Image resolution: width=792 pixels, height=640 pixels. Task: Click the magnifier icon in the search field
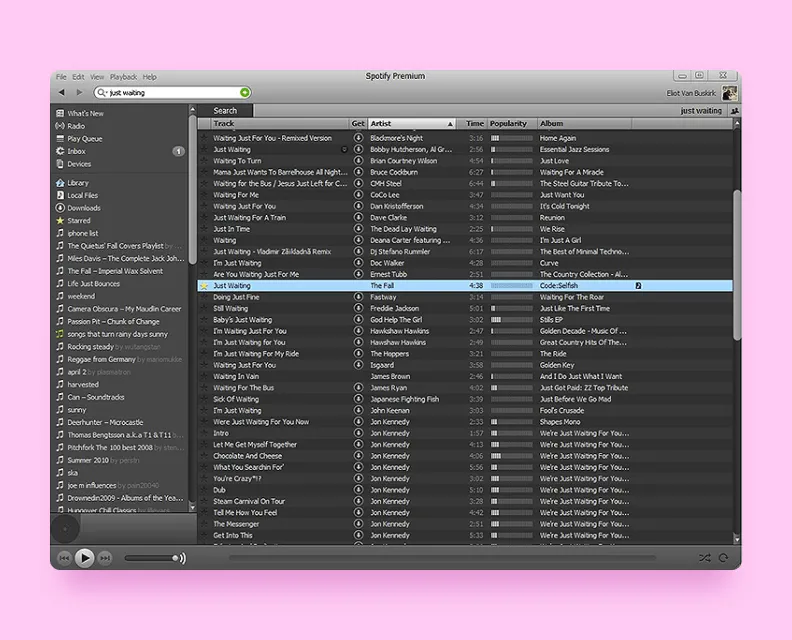[x=102, y=92]
